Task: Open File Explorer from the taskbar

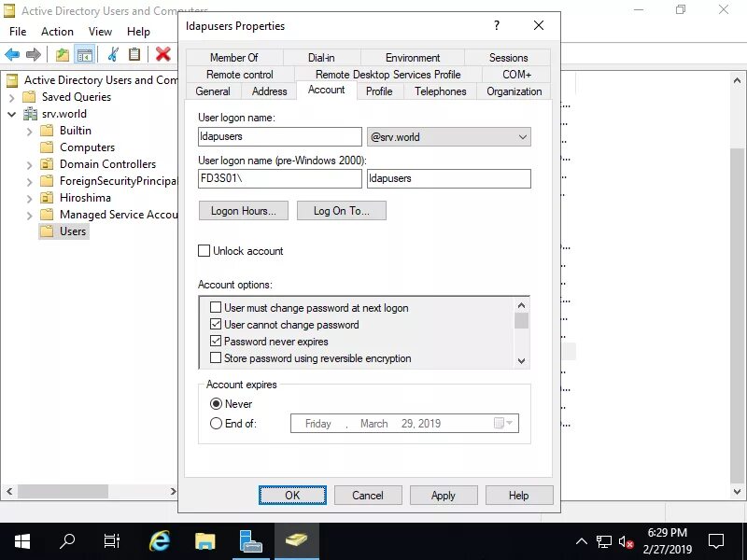Action: pyautogui.click(x=205, y=541)
